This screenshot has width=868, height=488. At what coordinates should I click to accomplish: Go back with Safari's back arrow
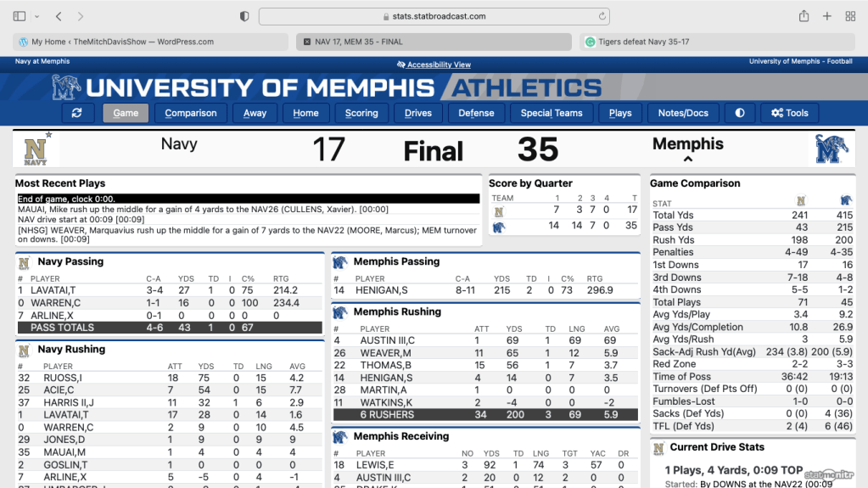pos(59,16)
